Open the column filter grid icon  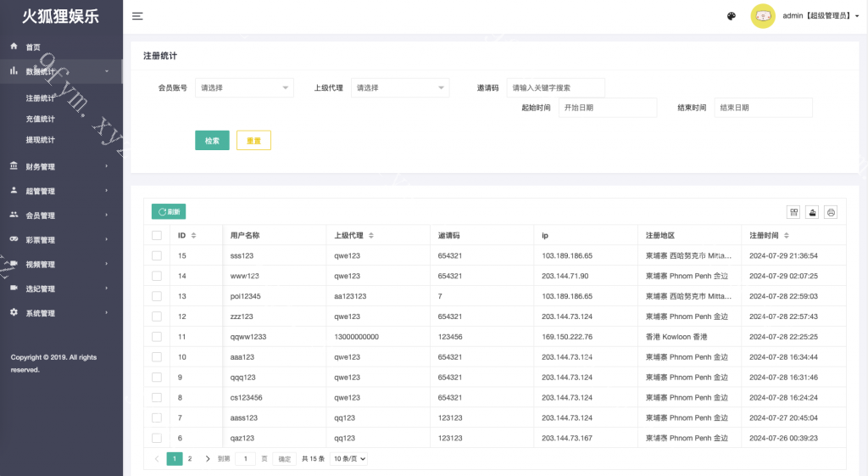(x=793, y=212)
